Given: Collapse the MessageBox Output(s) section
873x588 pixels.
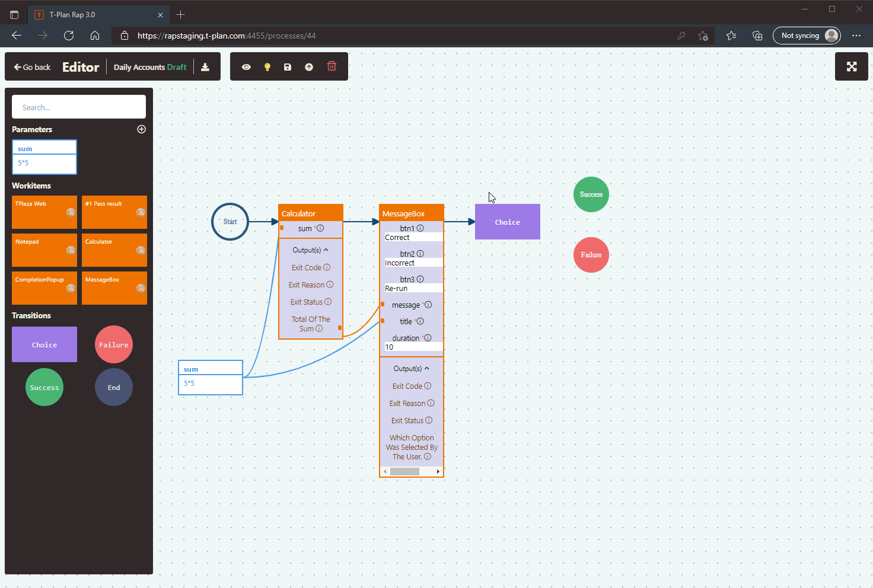Looking at the screenshot, I should tap(426, 369).
